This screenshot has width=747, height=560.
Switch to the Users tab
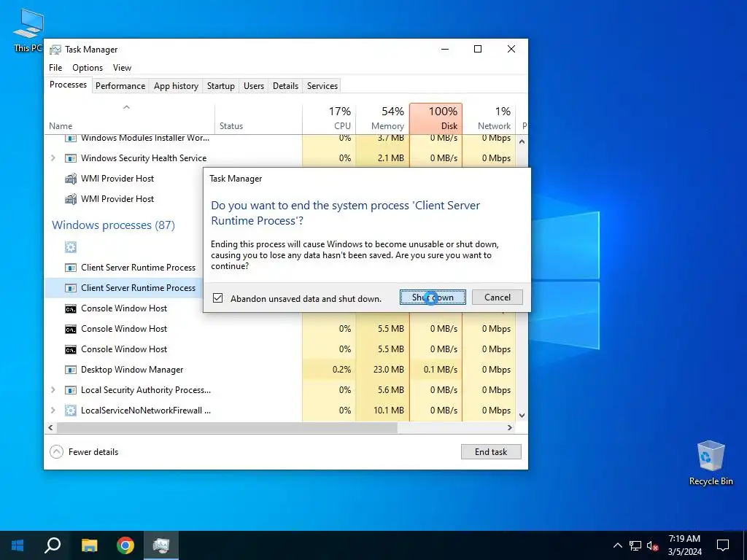click(253, 86)
